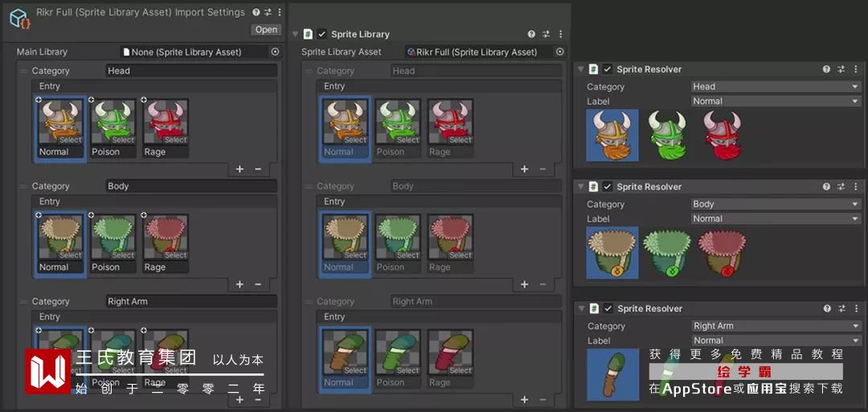Collapse the Right Arm Sprite Resolver foldout

click(581, 308)
